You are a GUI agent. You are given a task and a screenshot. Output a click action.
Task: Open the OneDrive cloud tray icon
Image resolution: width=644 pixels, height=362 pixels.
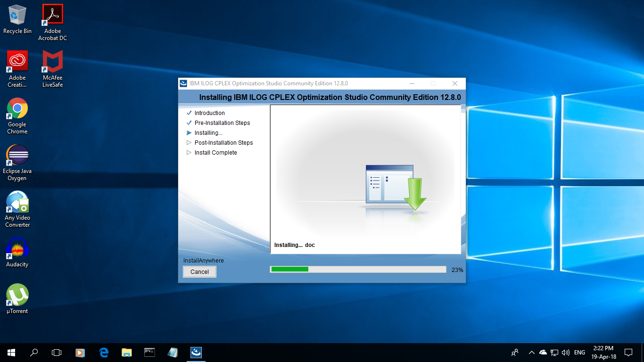tap(543, 352)
